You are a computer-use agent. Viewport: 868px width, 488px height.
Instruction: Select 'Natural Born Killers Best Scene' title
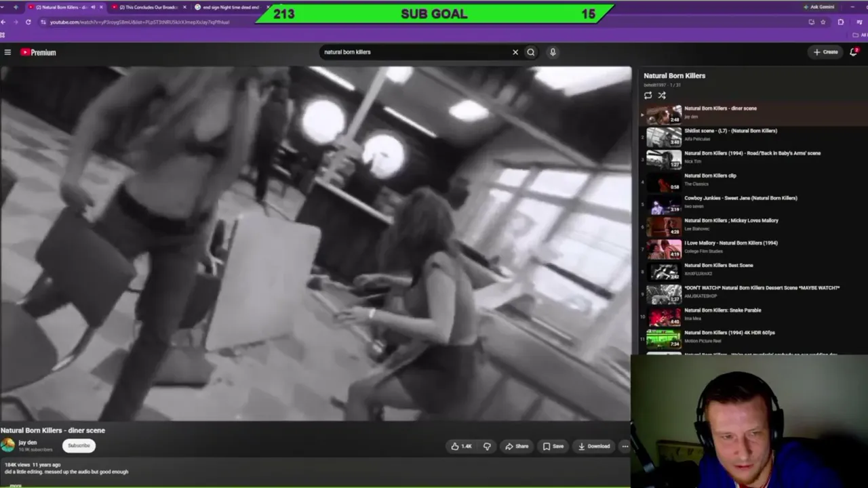[719, 266]
